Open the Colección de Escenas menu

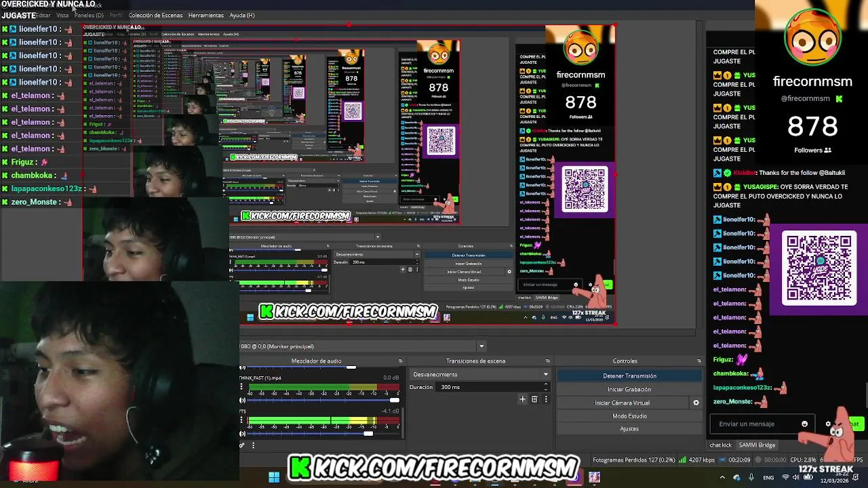[155, 15]
